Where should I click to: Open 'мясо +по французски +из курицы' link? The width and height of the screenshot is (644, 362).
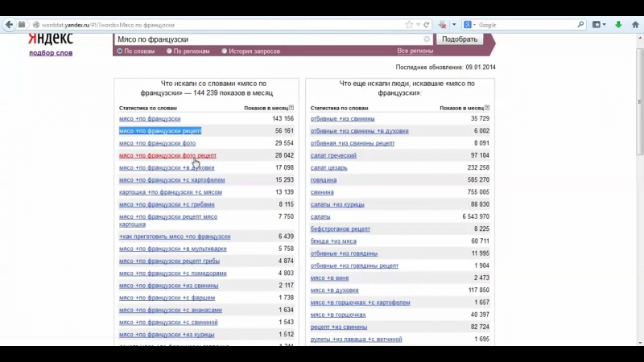click(x=167, y=335)
